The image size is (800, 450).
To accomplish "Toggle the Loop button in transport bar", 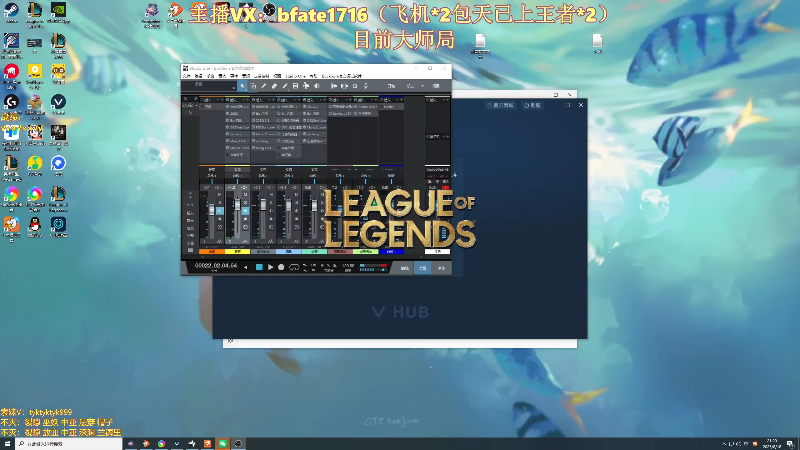I will (x=294, y=267).
